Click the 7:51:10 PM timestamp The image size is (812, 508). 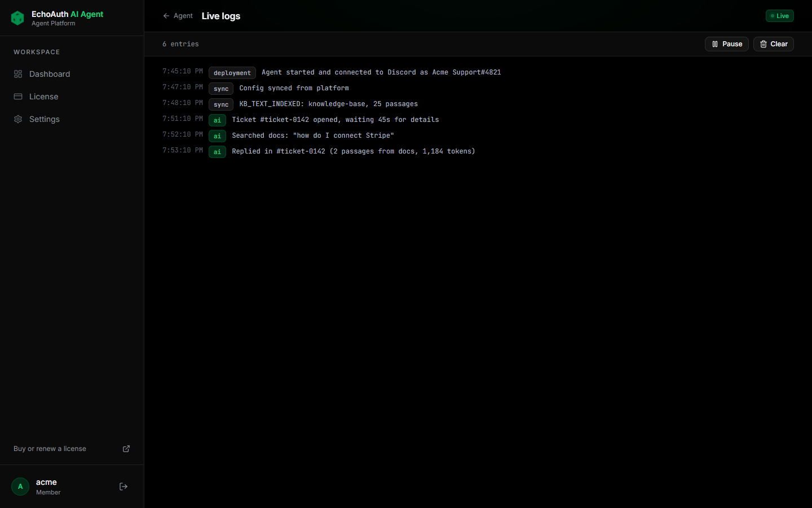[x=183, y=119]
